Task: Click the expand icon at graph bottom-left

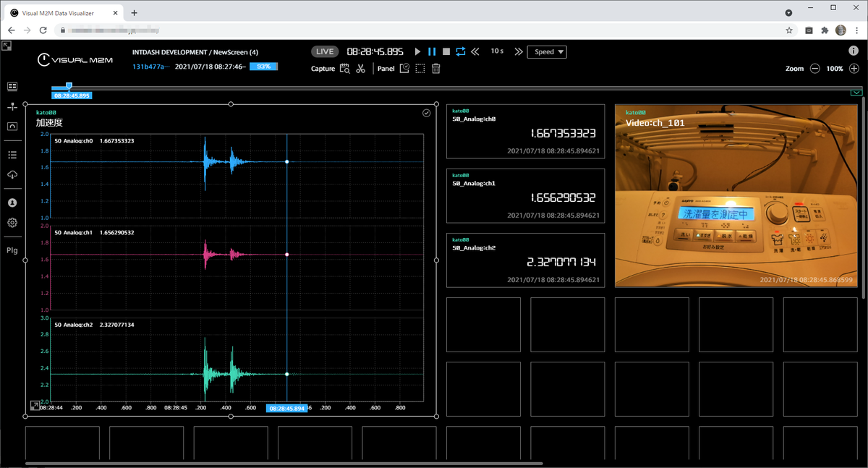Action: 34,406
